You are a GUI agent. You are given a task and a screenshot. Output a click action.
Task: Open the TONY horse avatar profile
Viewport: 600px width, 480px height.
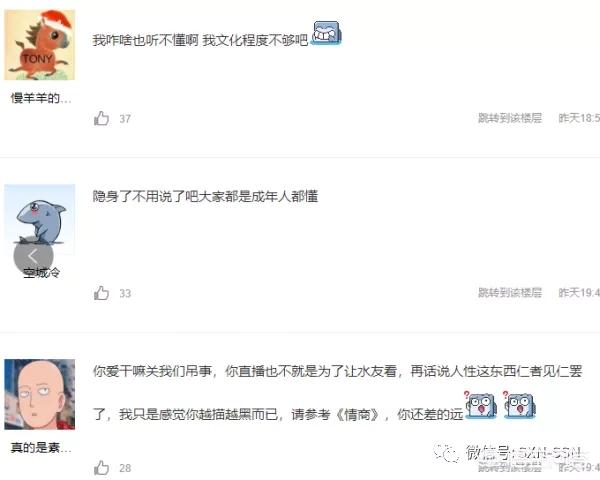tap(39, 45)
